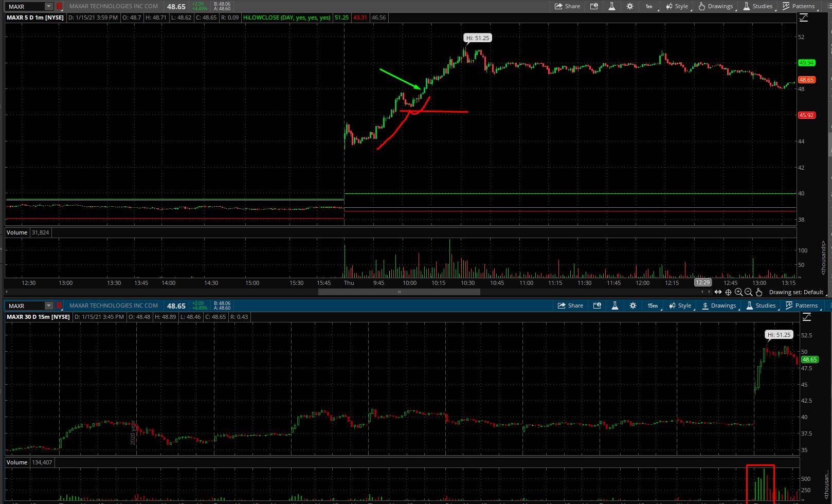Click the red color link indicator in top chart
Image resolution: width=832 pixels, height=504 pixels.
59,6
